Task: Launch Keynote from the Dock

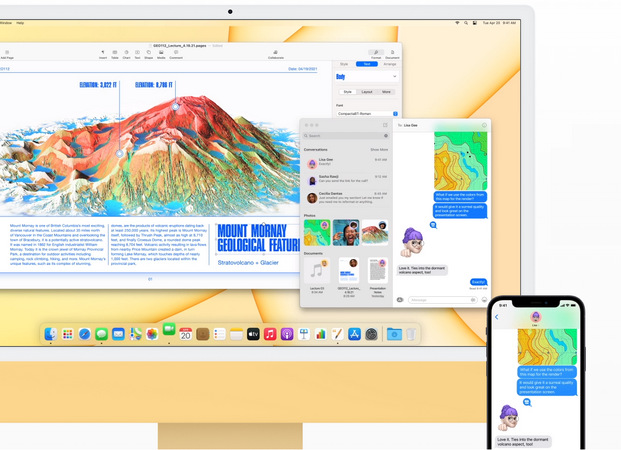Action: tap(304, 334)
